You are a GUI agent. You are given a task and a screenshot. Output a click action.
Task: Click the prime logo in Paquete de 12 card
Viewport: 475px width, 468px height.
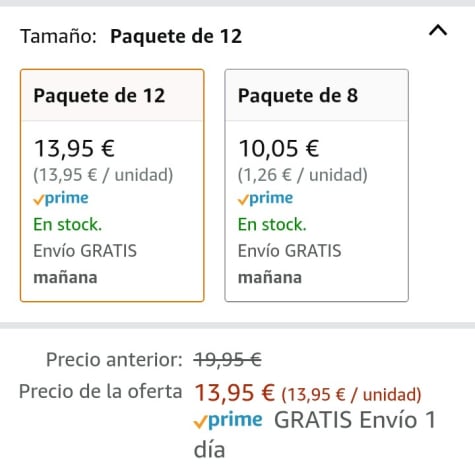pos(61,198)
